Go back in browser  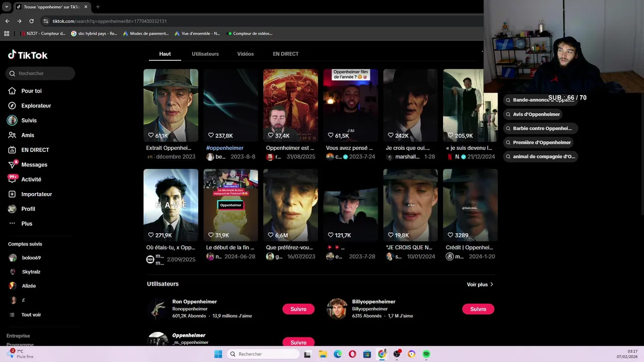7,21
